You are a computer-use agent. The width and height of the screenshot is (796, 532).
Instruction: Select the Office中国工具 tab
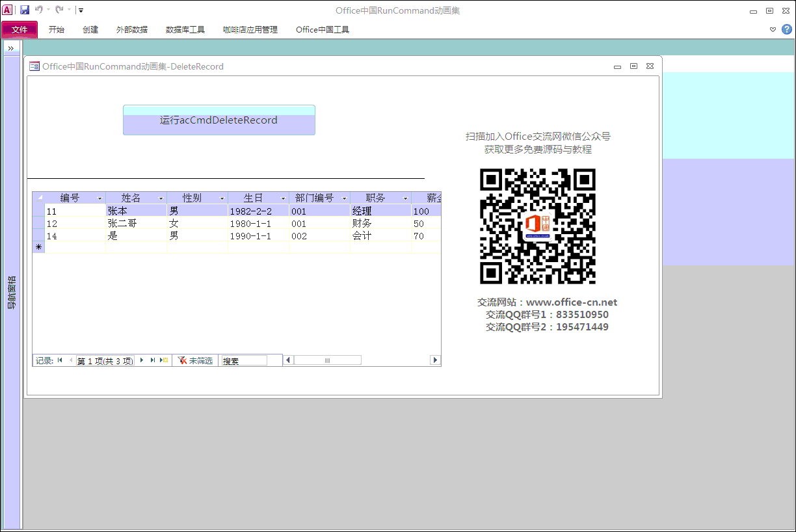point(323,29)
